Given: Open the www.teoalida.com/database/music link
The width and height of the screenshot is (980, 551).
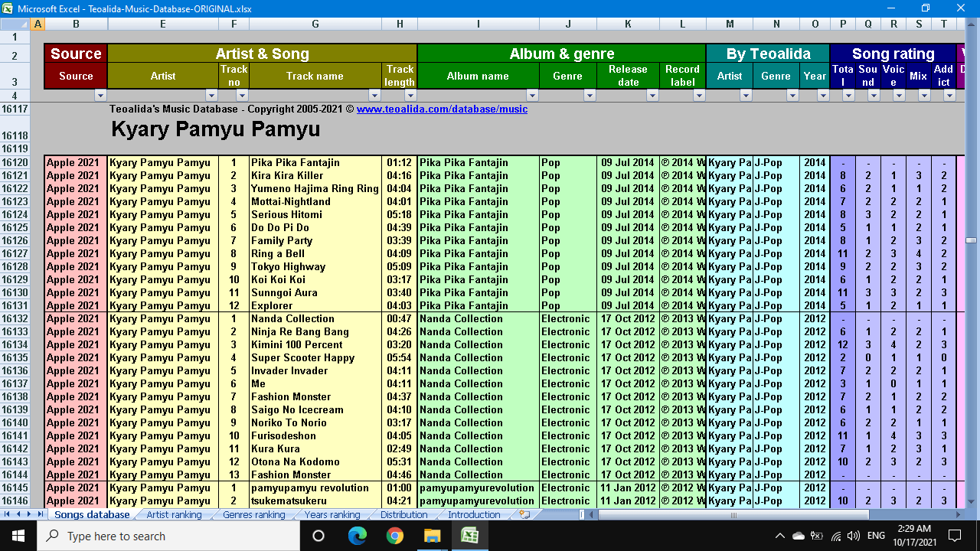Looking at the screenshot, I should [x=442, y=109].
